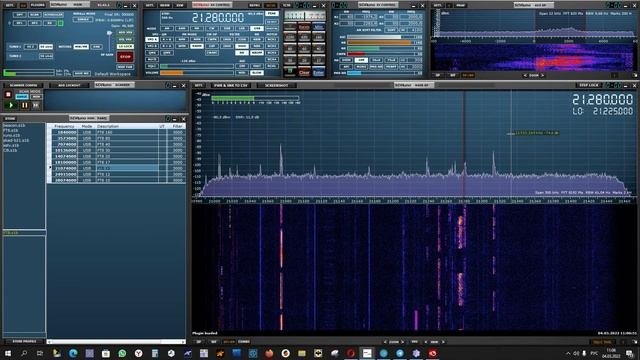
Task: Switch Main SP to COMBO view
Action: tap(244, 342)
